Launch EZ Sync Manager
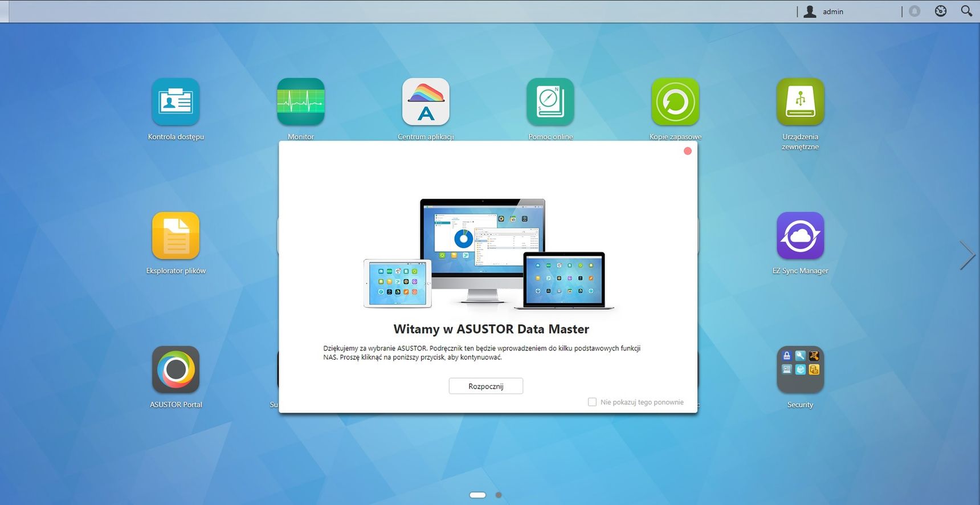Screen dimensions: 980x505 click(800, 236)
